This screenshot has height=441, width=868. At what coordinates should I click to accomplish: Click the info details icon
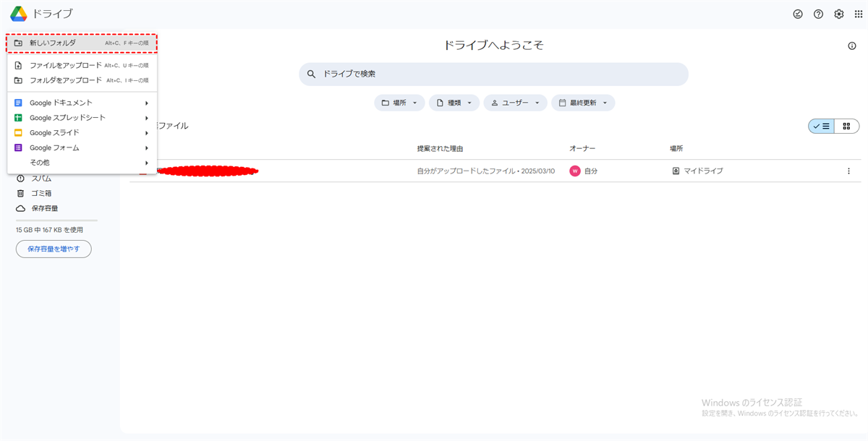[852, 46]
